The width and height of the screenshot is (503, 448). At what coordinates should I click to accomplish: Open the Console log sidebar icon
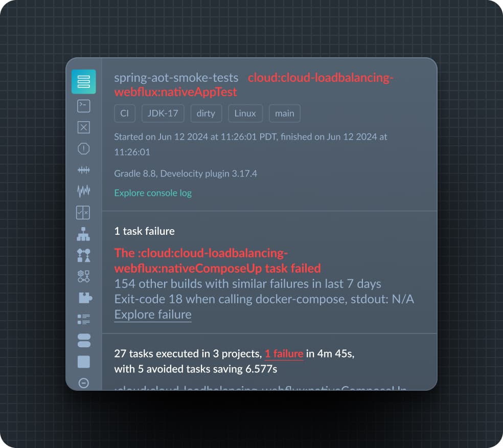(x=83, y=106)
